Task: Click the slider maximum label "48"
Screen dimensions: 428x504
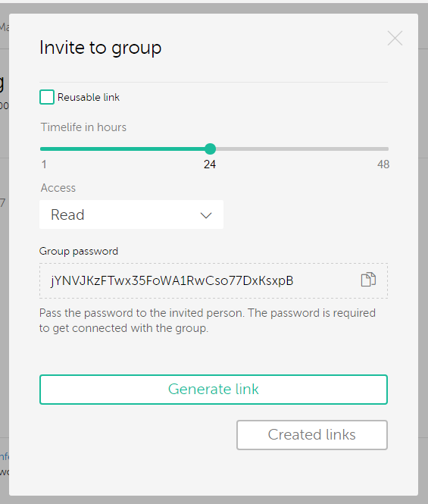Action: 383,164
